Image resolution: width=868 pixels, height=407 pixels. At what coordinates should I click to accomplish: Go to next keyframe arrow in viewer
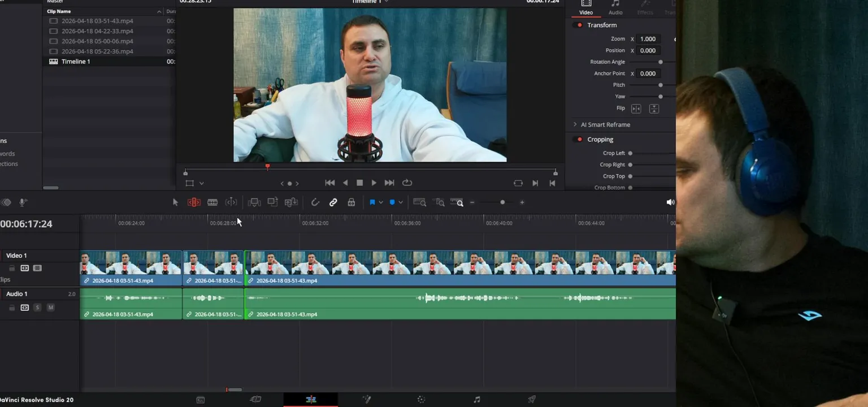click(297, 183)
